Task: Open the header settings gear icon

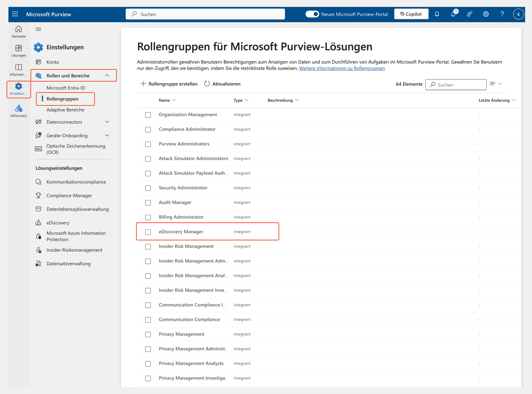Action: pyautogui.click(x=486, y=14)
